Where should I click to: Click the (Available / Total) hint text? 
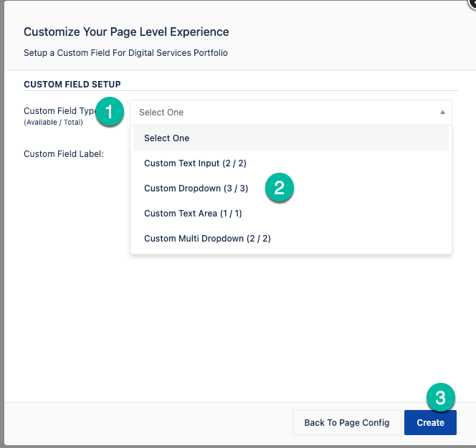[54, 123]
